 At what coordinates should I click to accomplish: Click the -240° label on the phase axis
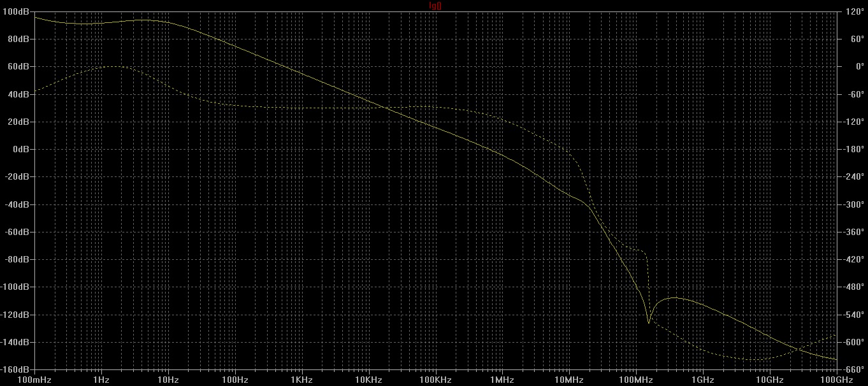[853, 176]
